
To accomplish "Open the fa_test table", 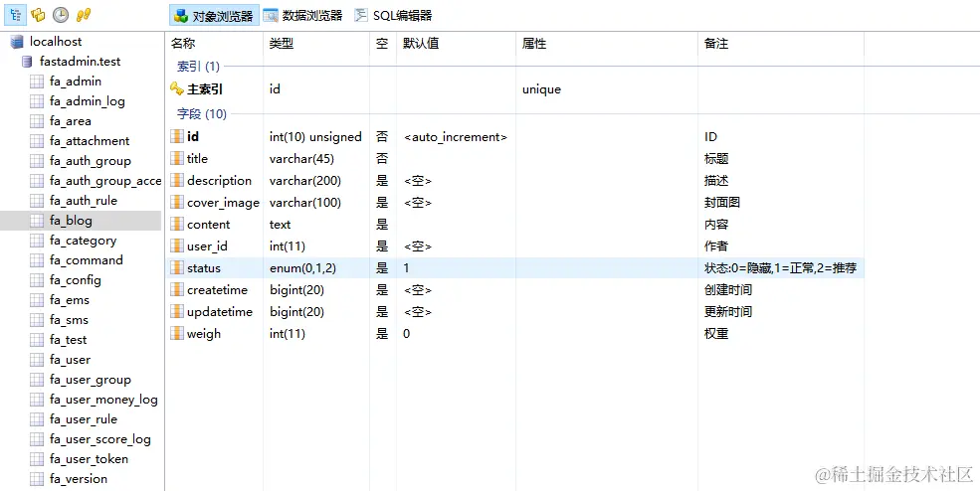I will coord(68,340).
